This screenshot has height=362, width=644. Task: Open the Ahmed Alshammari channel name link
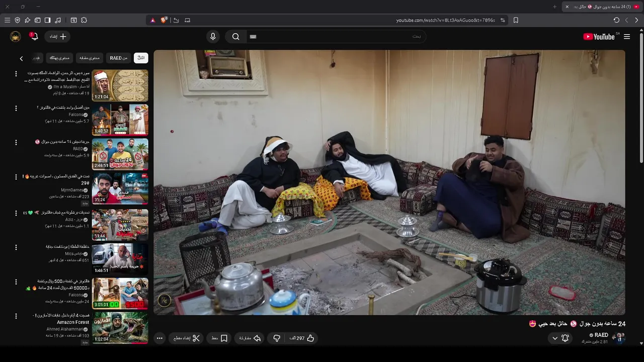pos(65,329)
